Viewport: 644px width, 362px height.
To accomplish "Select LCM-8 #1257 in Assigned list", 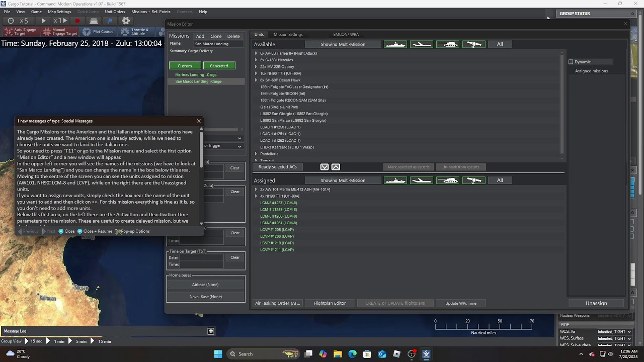I will pyautogui.click(x=278, y=203).
